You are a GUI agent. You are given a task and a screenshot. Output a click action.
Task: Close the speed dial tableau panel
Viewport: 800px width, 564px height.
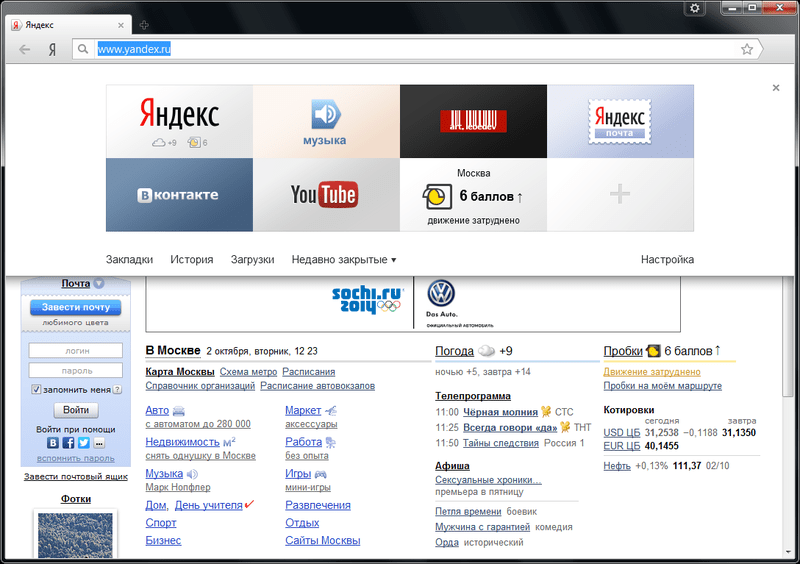point(776,88)
